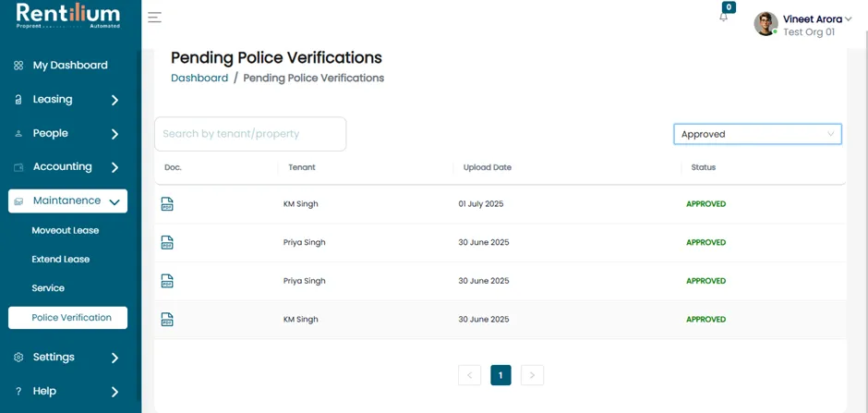Click the Accounting wallet icon
Viewport: 868px width, 413px height.
[18, 167]
